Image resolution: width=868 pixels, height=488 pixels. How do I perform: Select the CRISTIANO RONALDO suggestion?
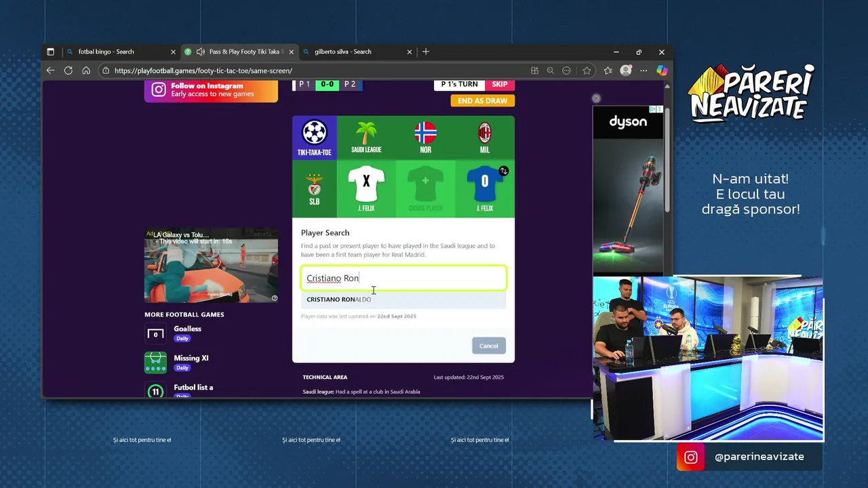click(x=403, y=300)
